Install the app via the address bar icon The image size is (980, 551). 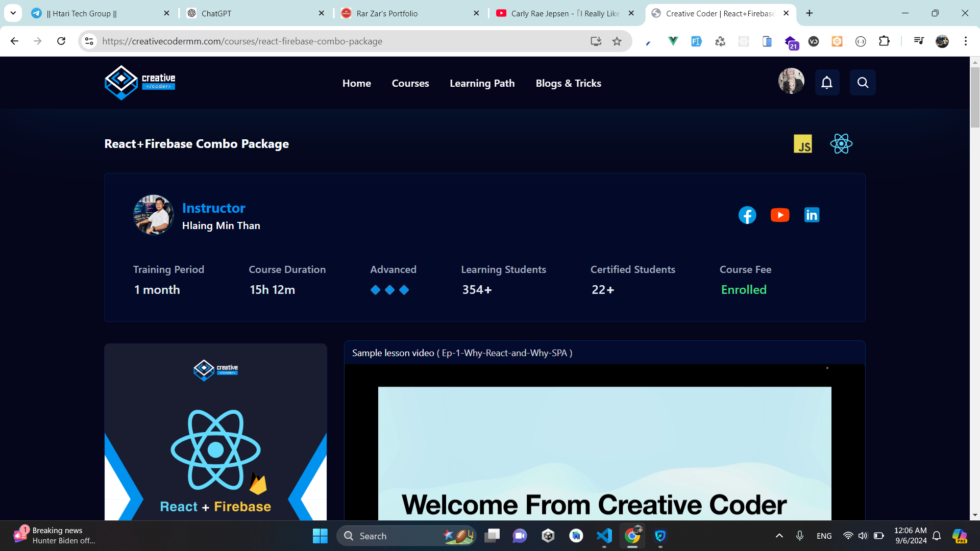[x=596, y=41]
